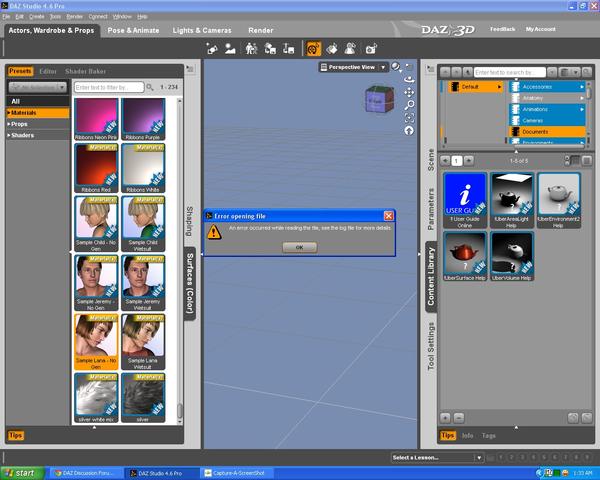600x480 pixels.
Task: Expand the Props category
Action: click(8, 124)
